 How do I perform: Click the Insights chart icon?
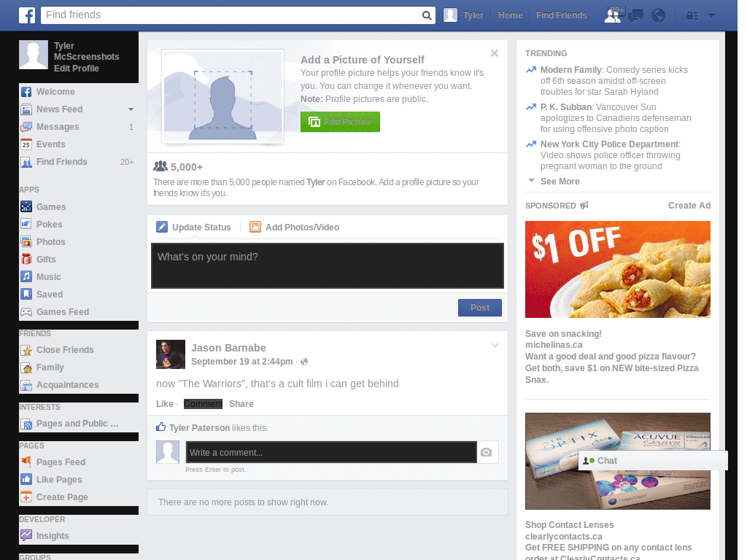pyautogui.click(x=26, y=536)
